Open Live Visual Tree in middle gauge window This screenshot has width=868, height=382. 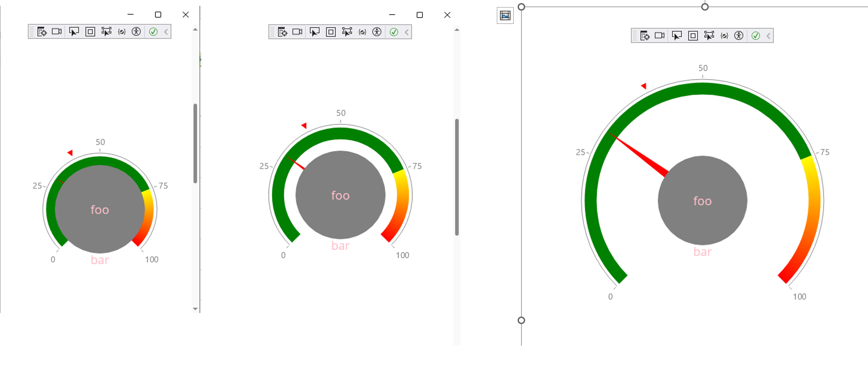pos(282,32)
